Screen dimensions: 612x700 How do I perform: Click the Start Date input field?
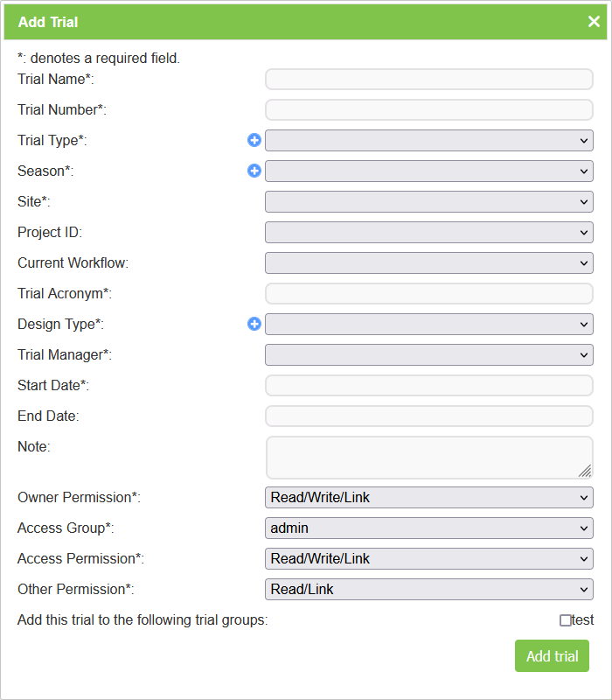pos(428,385)
